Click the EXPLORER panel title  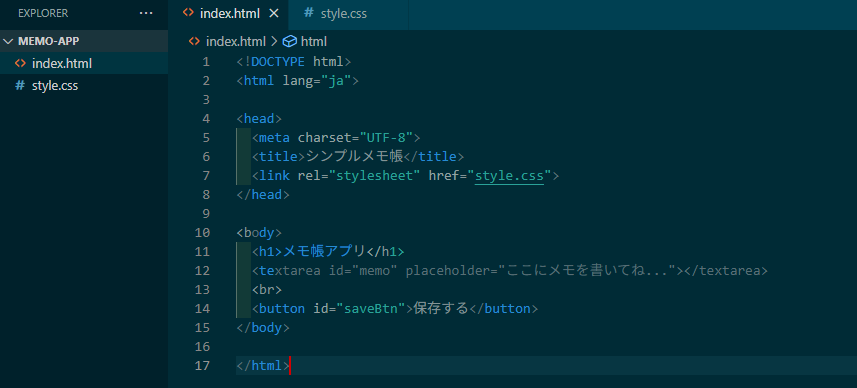point(43,13)
